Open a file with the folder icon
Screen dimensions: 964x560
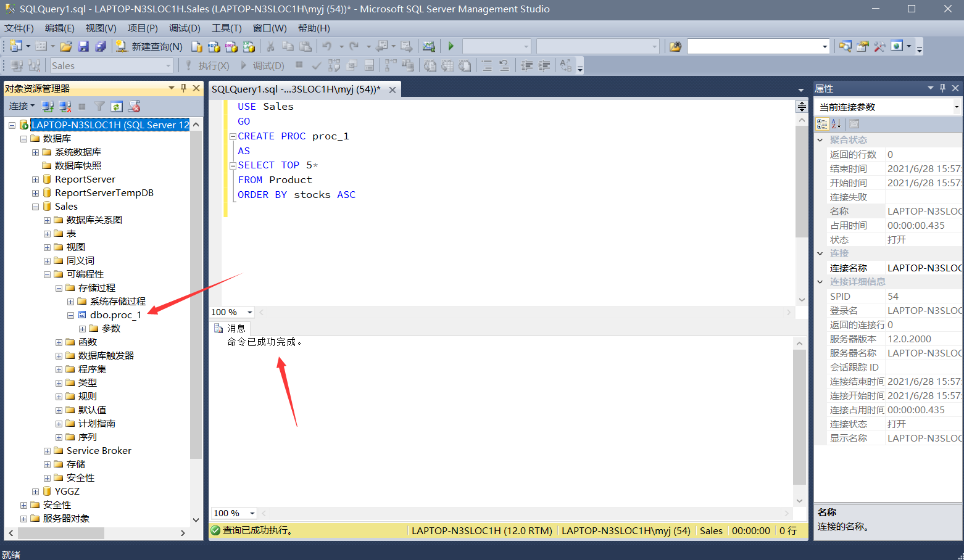(x=66, y=46)
